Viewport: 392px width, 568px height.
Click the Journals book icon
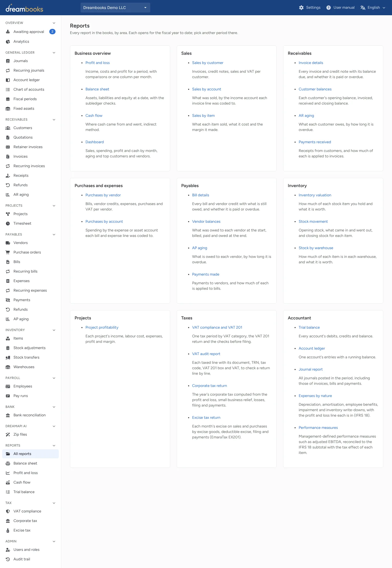(x=8, y=61)
